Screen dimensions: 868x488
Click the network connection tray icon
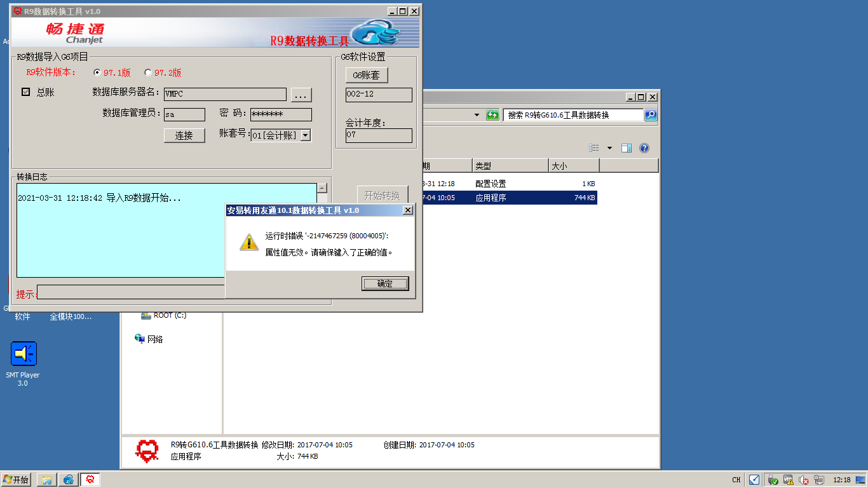coord(818,480)
